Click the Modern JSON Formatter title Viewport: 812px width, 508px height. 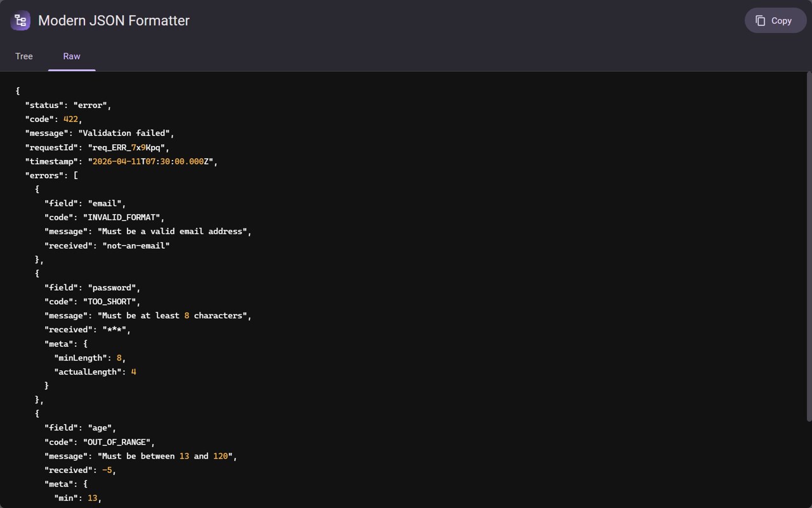pos(114,20)
